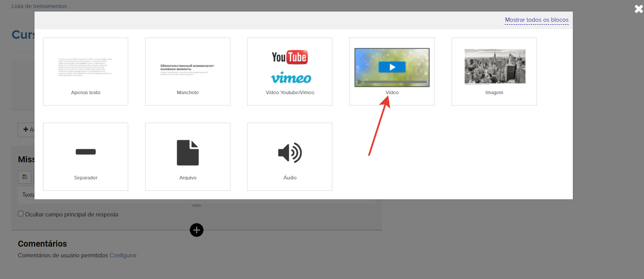
Task: Select the Vídeo block play thumbnail
Action: 392,67
